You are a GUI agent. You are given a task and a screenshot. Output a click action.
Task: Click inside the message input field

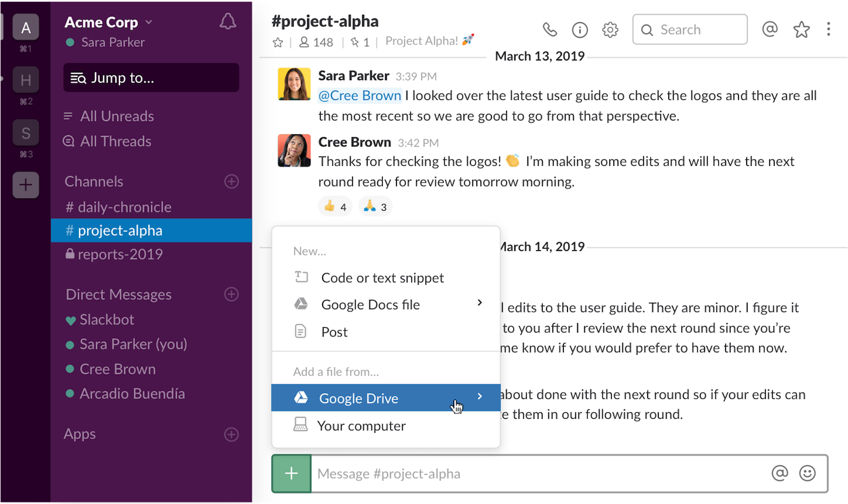click(504, 473)
